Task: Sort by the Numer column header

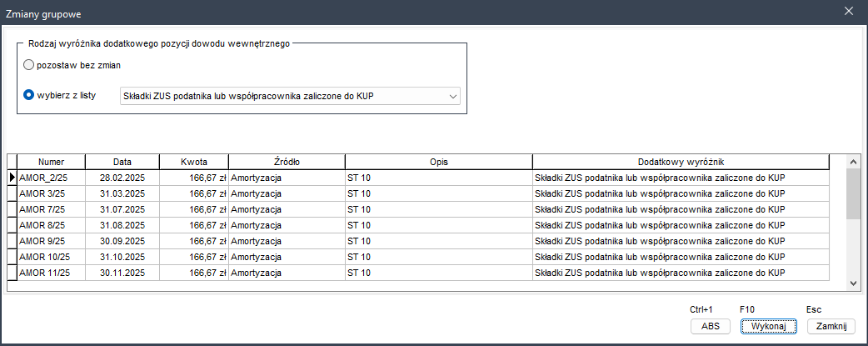Action: (x=51, y=162)
